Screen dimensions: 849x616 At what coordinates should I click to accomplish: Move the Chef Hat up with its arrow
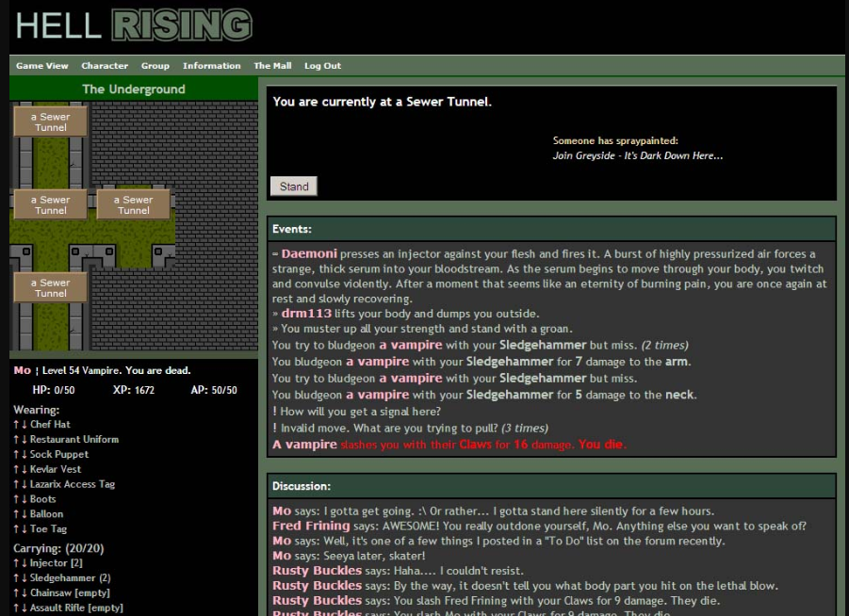point(16,425)
